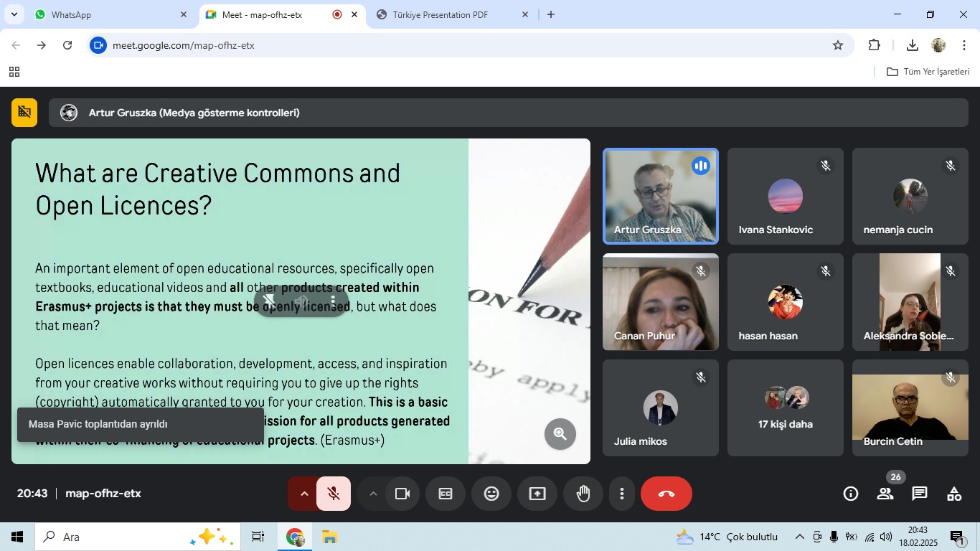This screenshot has height=551, width=980.
Task: Open the participants people panel icon
Action: coord(885,494)
